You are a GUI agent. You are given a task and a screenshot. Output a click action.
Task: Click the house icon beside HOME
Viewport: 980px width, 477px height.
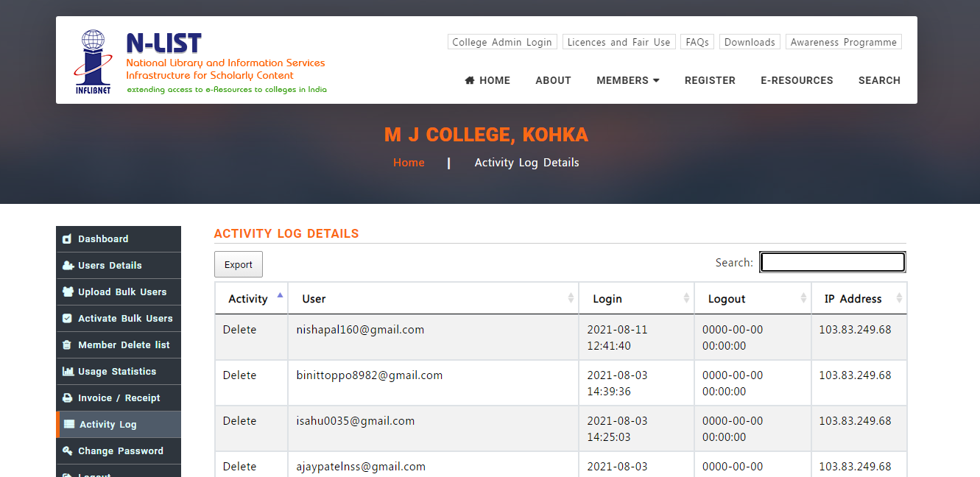tap(470, 80)
